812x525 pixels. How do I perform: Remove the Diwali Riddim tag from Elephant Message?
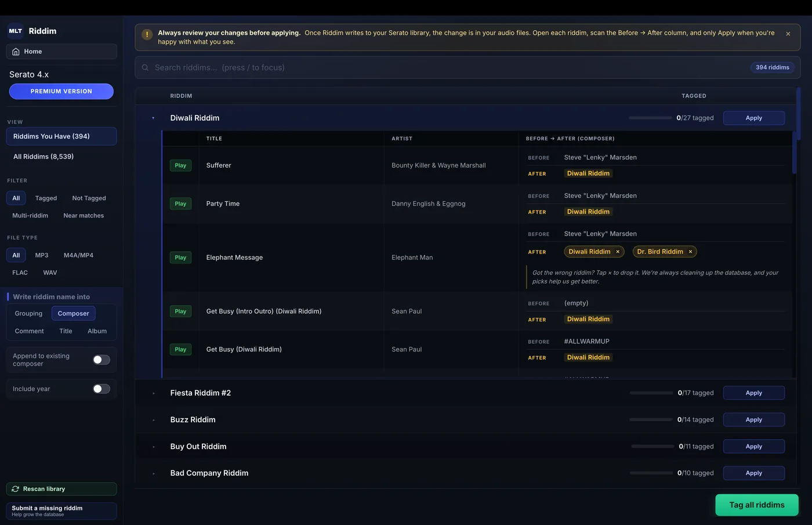[618, 252]
